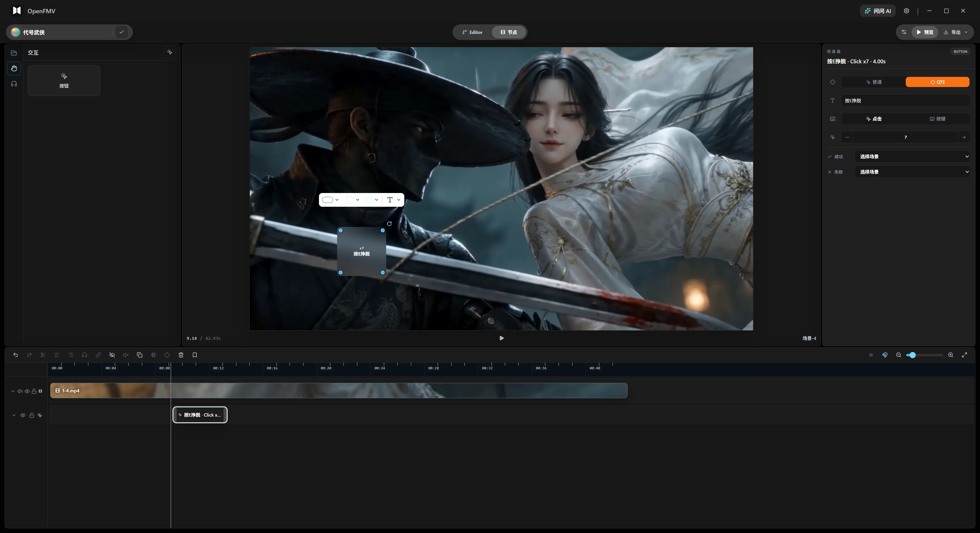The height and width of the screenshot is (533, 980).
Task: Add a 按钮 button element
Action: pyautogui.click(x=64, y=81)
